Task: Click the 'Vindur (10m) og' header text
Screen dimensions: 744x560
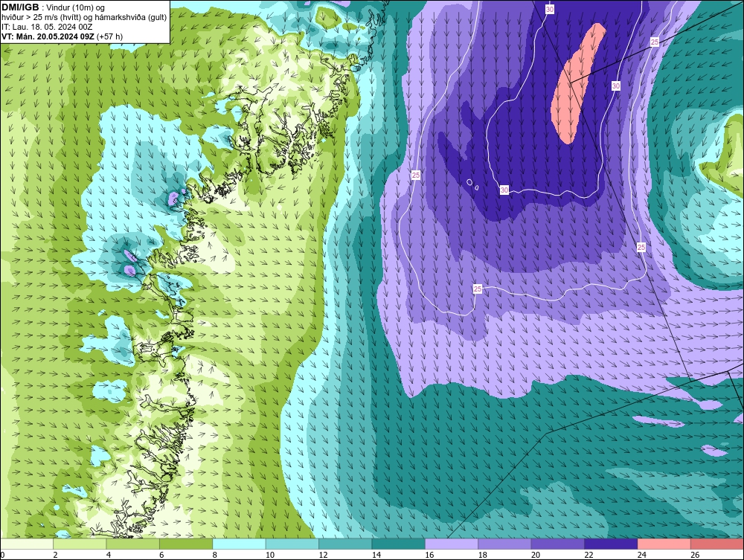Action: point(76,7)
